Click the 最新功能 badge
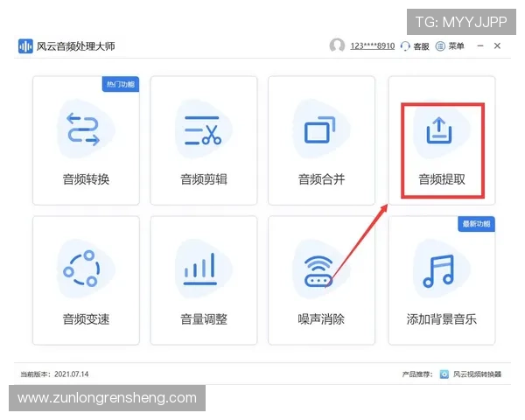This screenshot has height=420, width=525. [x=476, y=224]
